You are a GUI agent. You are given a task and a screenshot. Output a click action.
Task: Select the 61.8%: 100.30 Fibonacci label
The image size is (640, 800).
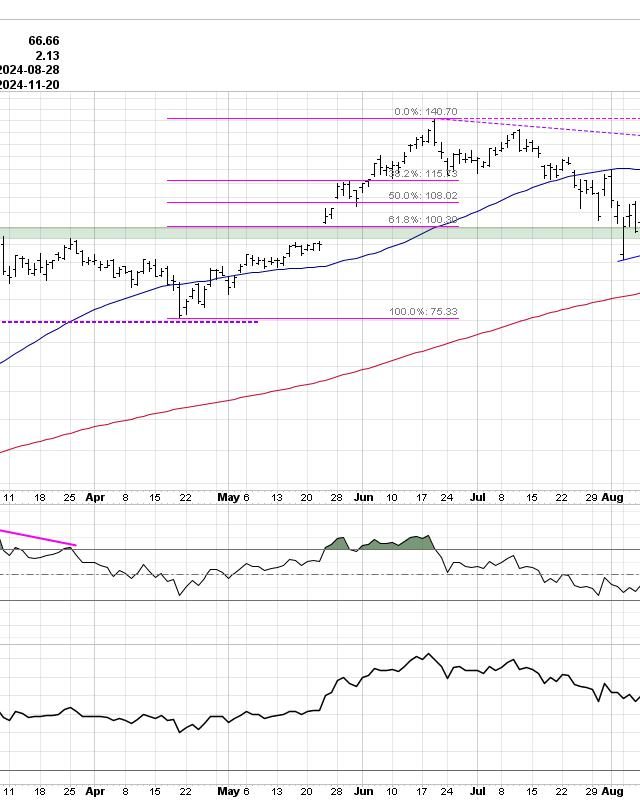point(423,219)
